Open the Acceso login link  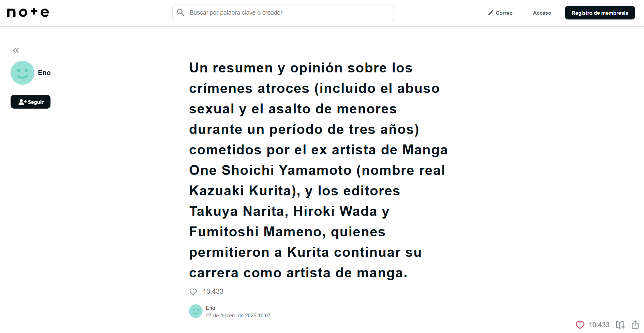(542, 13)
